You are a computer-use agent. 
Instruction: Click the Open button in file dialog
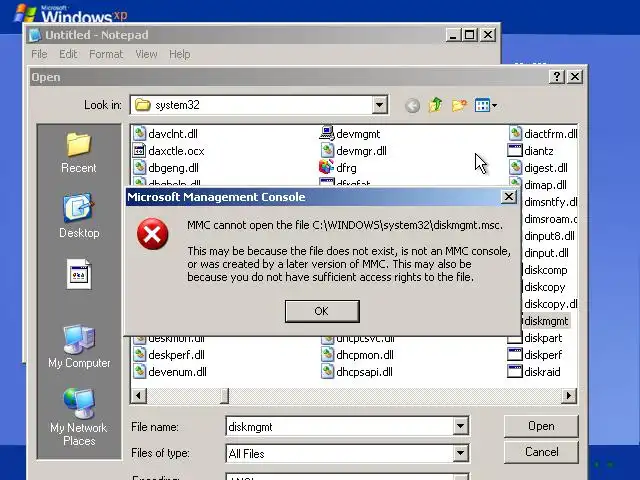pyautogui.click(x=541, y=426)
